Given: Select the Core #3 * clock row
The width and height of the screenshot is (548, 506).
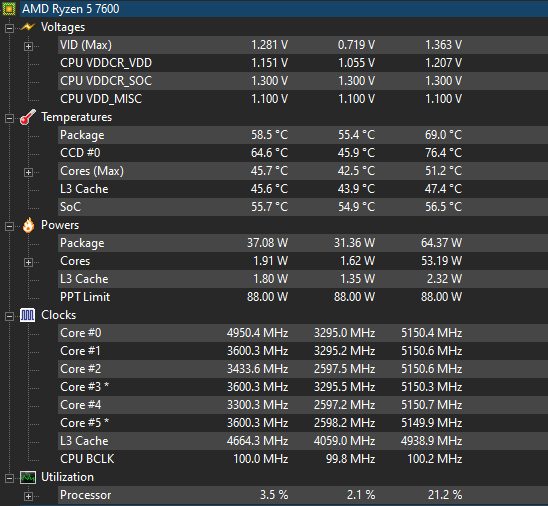Looking at the screenshot, I should [303, 387].
